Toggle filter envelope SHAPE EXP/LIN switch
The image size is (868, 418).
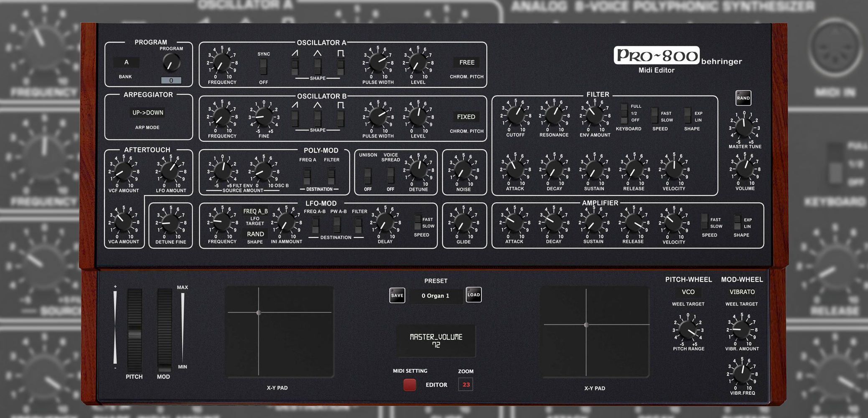coord(687,116)
